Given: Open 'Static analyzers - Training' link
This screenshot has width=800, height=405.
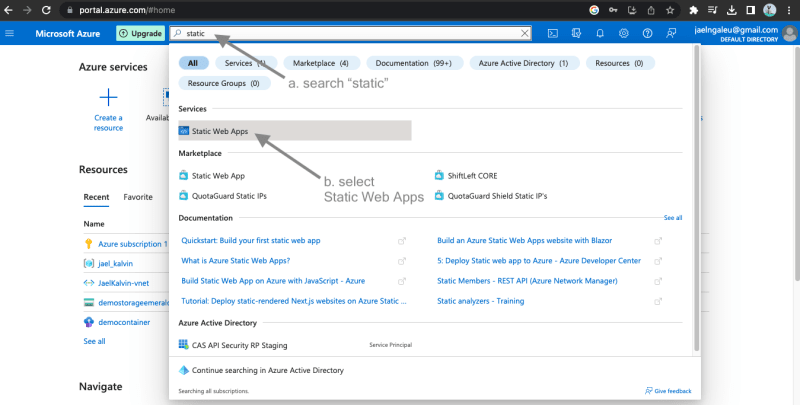Looking at the screenshot, I should [x=481, y=301].
